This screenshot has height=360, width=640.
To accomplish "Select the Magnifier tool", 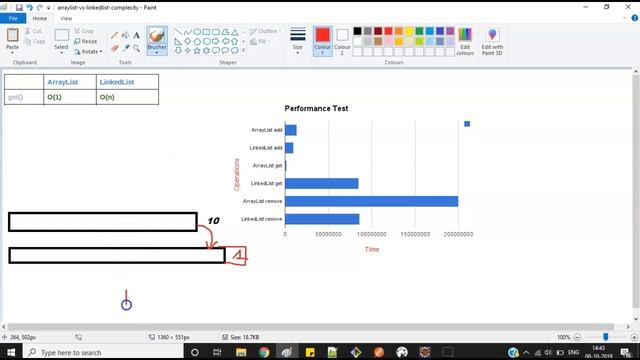I will (x=136, y=48).
